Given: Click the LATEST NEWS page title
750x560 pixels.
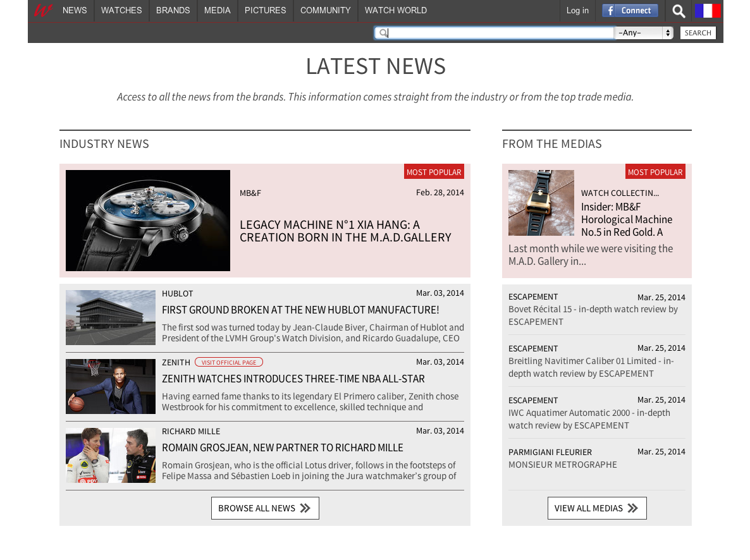Looking at the screenshot, I should [376, 66].
